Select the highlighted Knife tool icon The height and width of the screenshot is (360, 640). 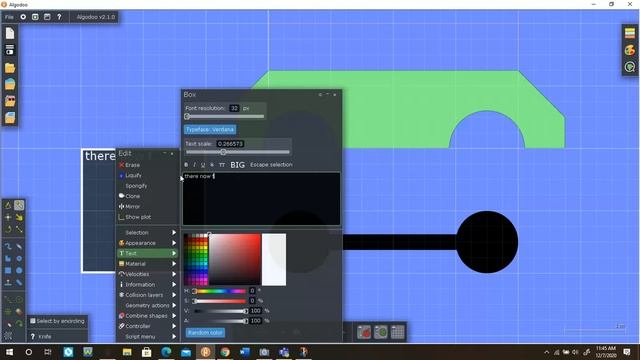(19, 205)
